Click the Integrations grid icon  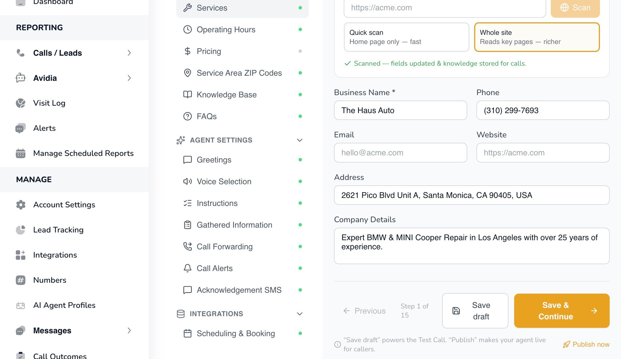(20, 255)
